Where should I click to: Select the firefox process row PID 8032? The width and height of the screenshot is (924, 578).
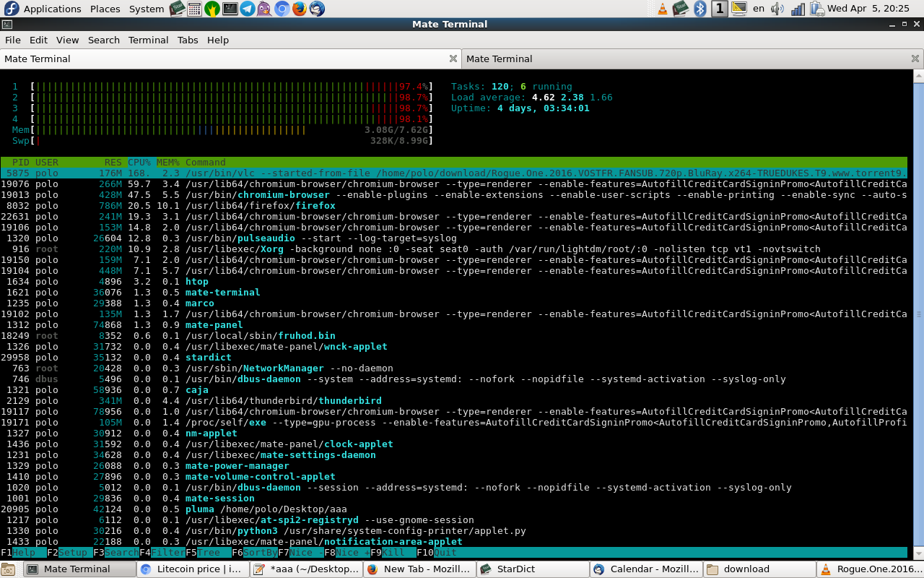point(454,206)
